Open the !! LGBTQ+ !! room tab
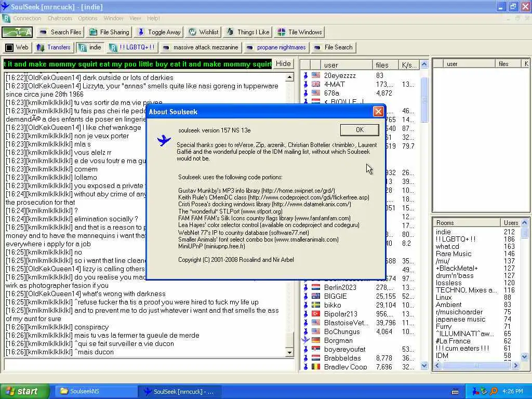Image resolution: width=532 pixels, height=399 pixels. [132, 47]
